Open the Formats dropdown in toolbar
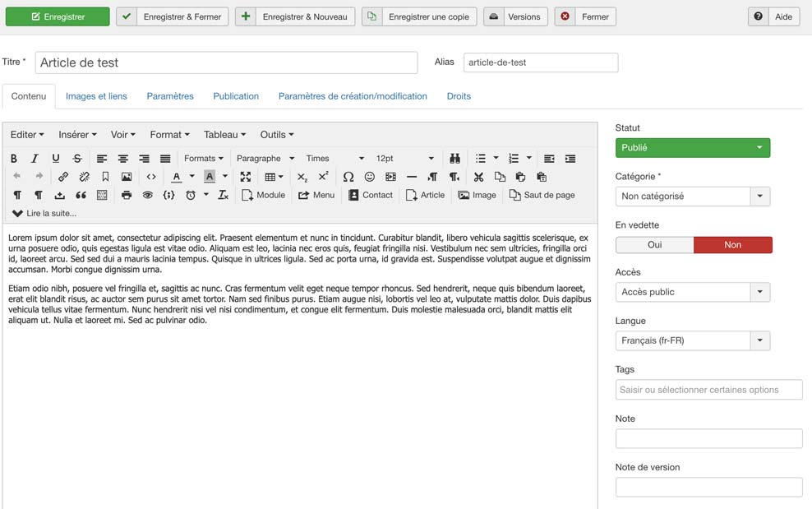The height and width of the screenshot is (509, 812). click(x=204, y=159)
